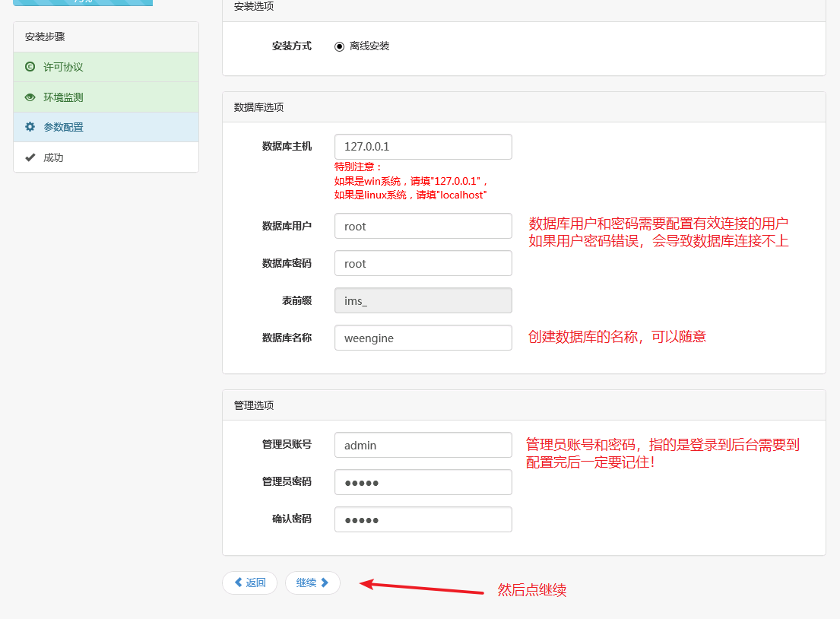Click the 数据库选项 section heading
840x619 pixels.
coord(258,107)
